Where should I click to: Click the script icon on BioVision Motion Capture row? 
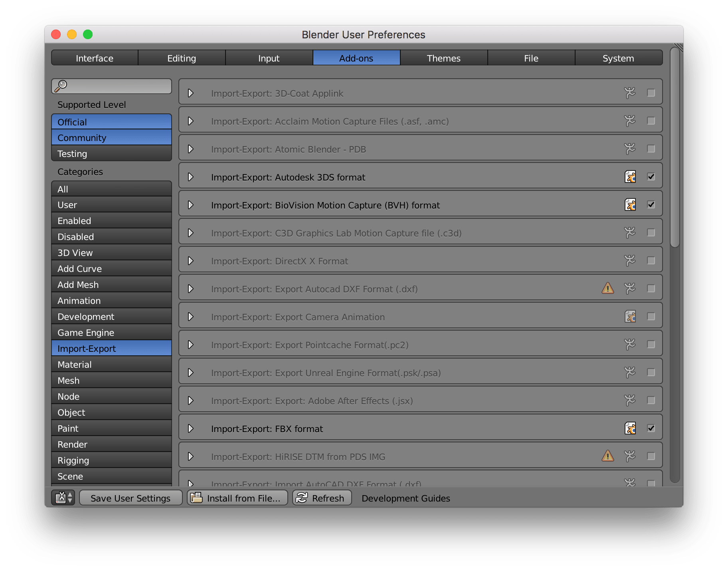(631, 204)
